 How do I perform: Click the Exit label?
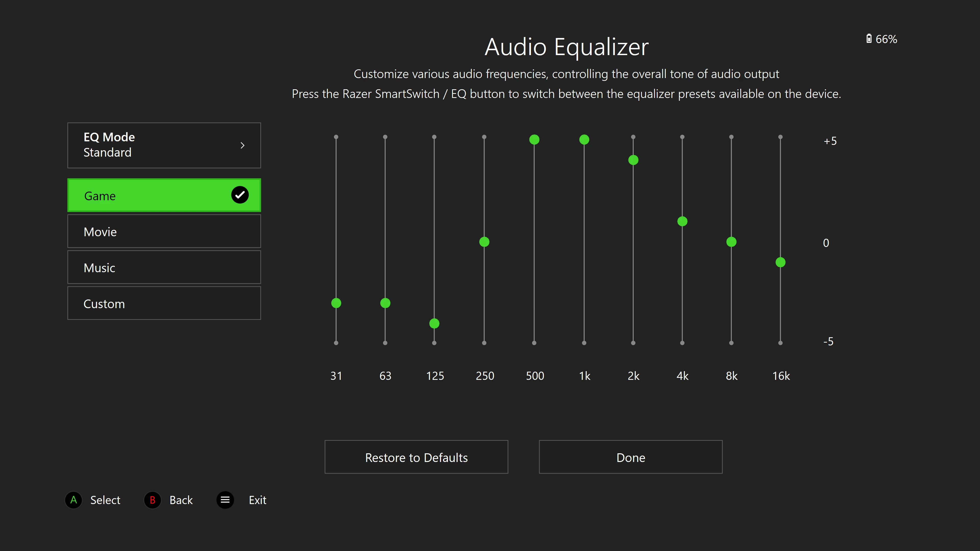tap(258, 500)
